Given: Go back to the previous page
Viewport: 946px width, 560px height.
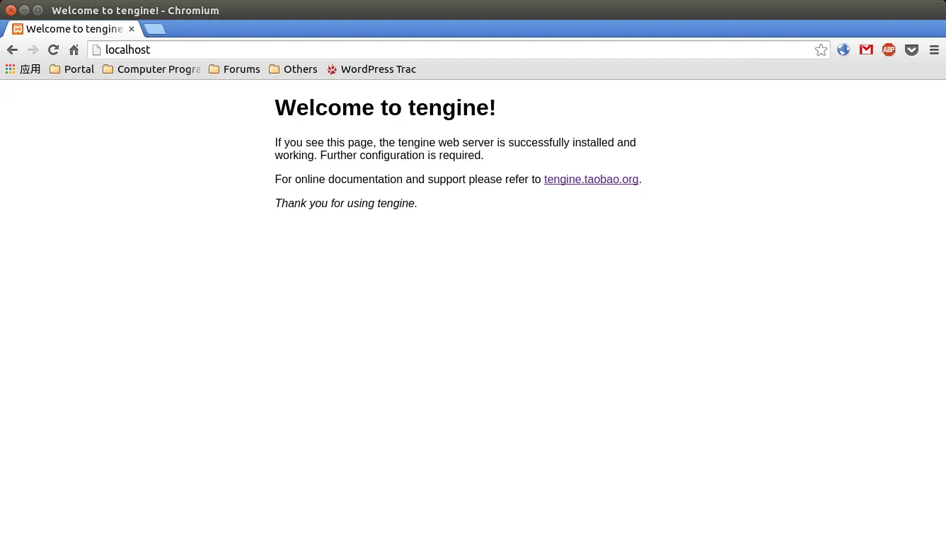Looking at the screenshot, I should point(12,49).
